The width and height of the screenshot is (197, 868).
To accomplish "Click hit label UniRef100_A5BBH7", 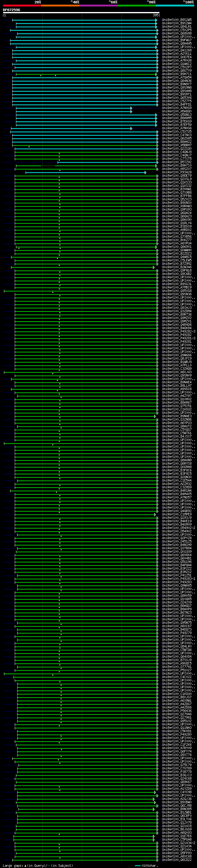I will point(177,145).
